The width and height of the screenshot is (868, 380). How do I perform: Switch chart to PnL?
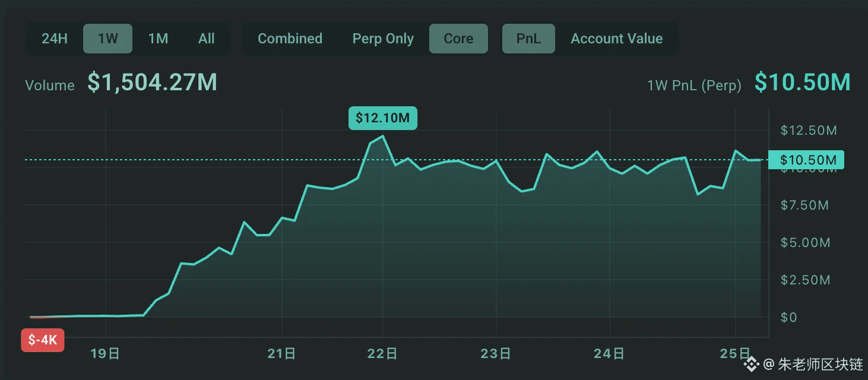pos(528,39)
